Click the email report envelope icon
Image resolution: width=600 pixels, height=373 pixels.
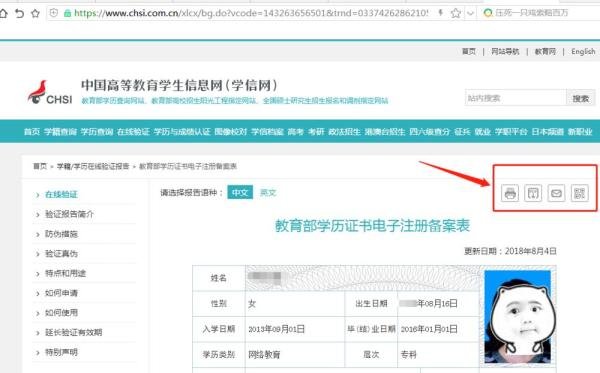(x=556, y=193)
